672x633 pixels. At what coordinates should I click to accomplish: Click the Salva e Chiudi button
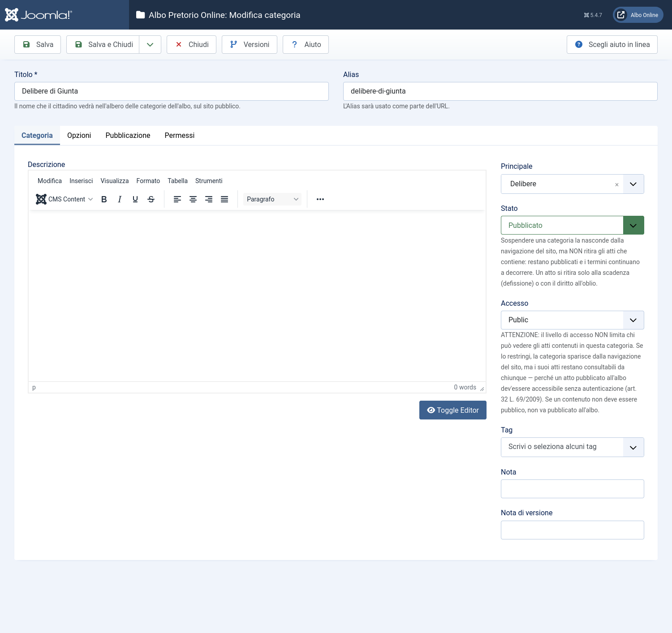click(x=103, y=44)
